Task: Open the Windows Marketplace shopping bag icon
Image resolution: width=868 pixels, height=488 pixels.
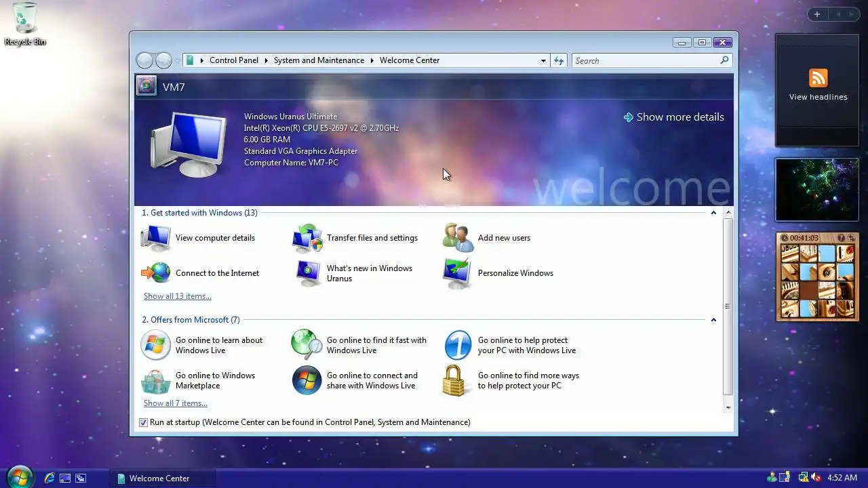Action: tap(155, 381)
